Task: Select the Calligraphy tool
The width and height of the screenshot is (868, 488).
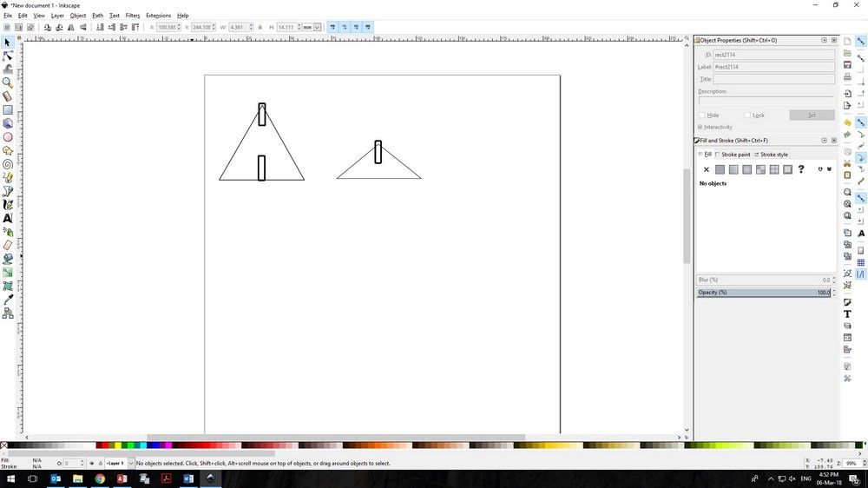Action: click(8, 205)
